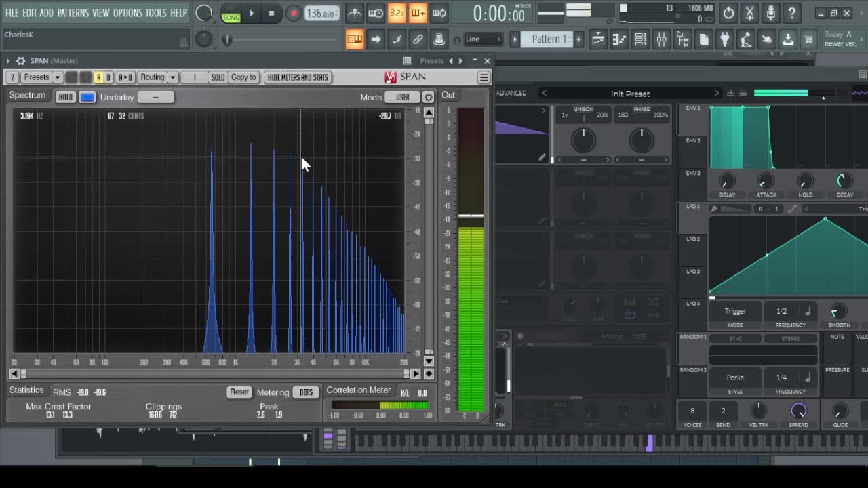The height and width of the screenshot is (488, 868).
Task: Open the SPAN plugin options gear
Action: coord(20,61)
